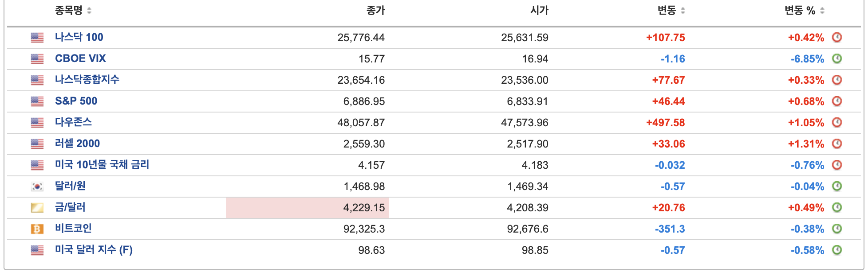
Task: Click the red clock icon in 나스닥 100 row
Action: tap(836, 37)
